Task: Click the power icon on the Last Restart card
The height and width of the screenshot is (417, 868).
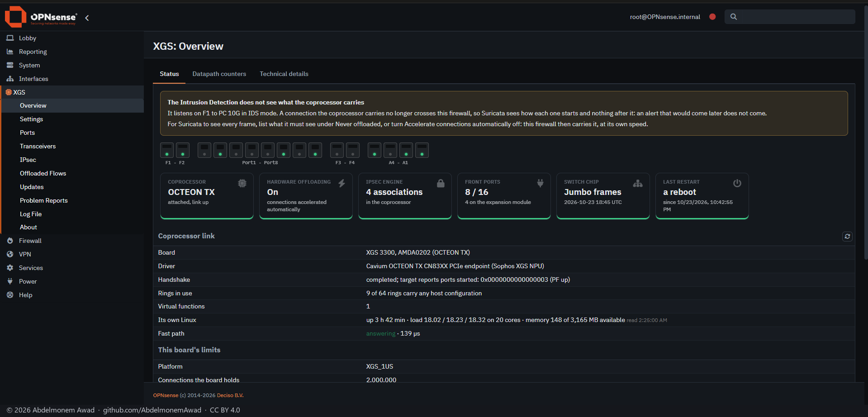Action: tap(737, 183)
